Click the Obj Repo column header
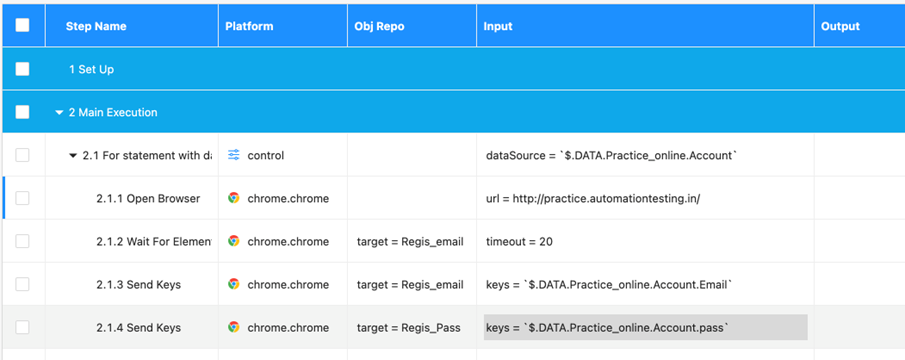Viewport: 905px width, 360px height. click(379, 26)
